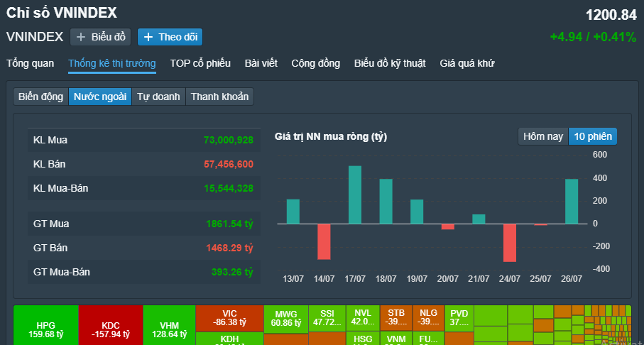The image size is (644, 345).
Task: Click the 24/07 red bar
Action: pyautogui.click(x=510, y=243)
